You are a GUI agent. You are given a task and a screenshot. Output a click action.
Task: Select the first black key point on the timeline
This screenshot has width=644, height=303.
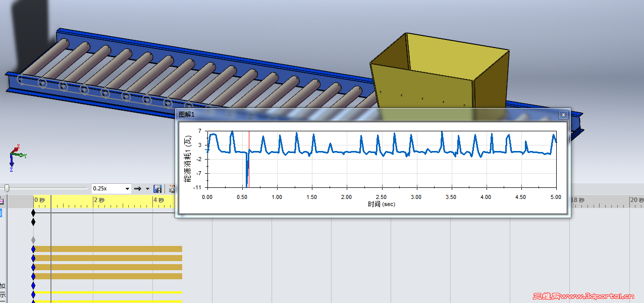pos(33,213)
